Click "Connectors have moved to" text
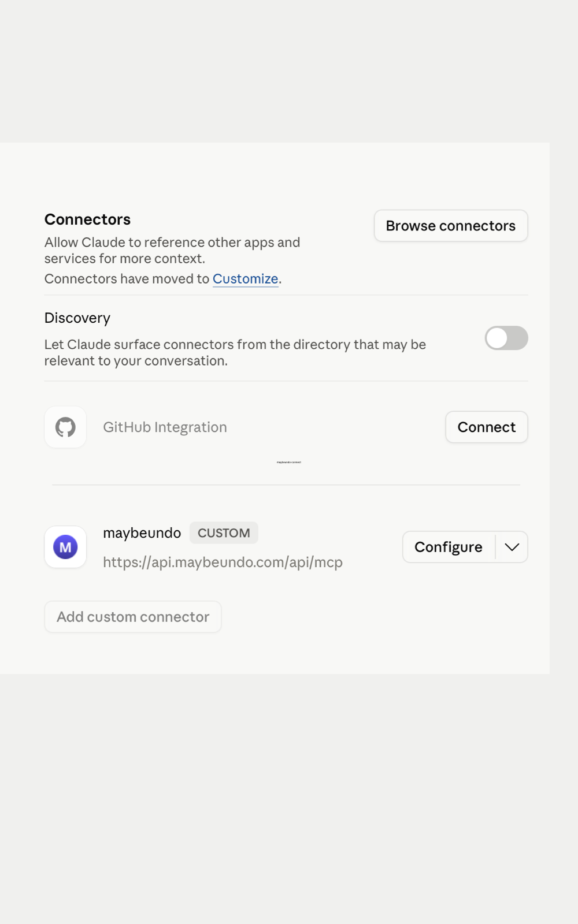The height and width of the screenshot is (924, 578). click(x=127, y=279)
